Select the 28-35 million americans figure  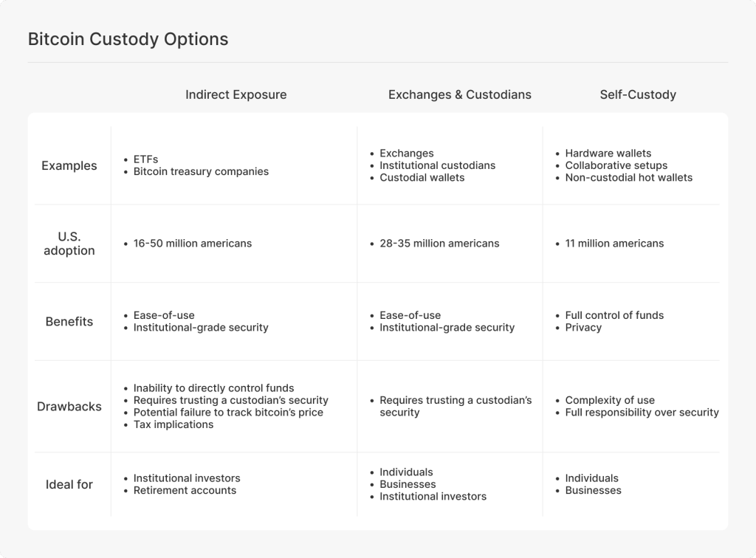tap(439, 244)
